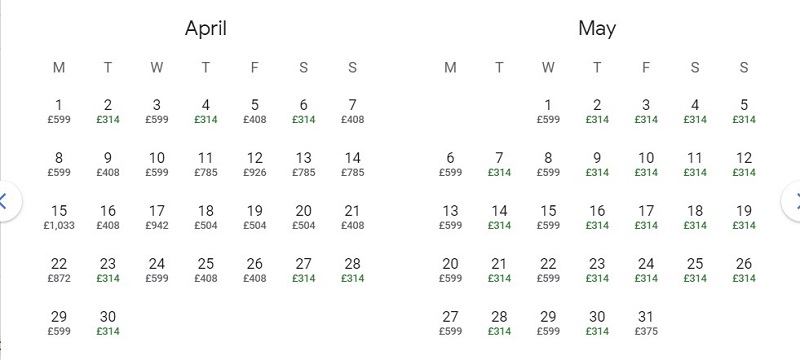Advance to next month with right arrow

pyautogui.click(x=793, y=201)
